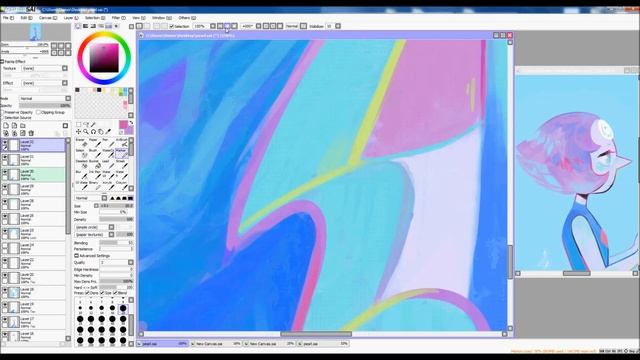640x360 pixels.
Task: Open the Edit menu
Action: (x=27, y=18)
